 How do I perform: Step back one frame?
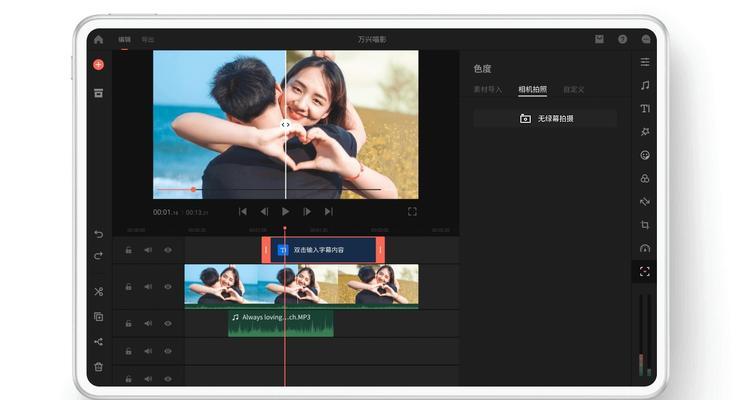(x=264, y=211)
